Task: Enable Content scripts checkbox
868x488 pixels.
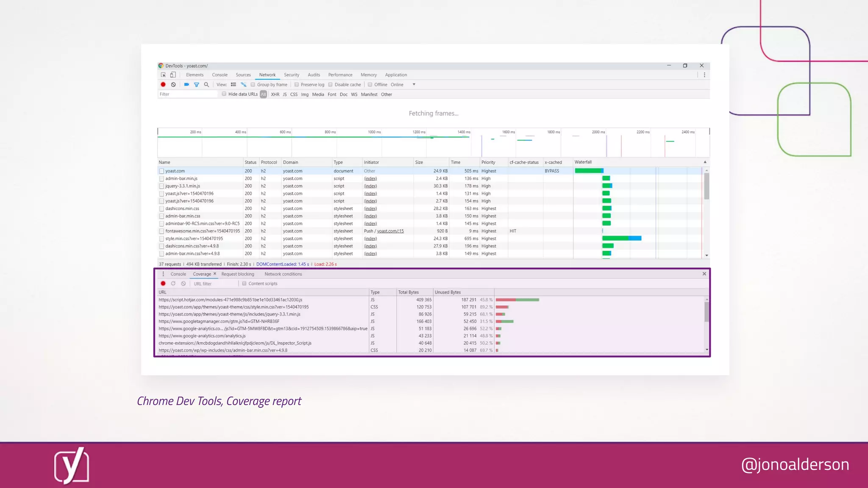Action: coord(244,284)
